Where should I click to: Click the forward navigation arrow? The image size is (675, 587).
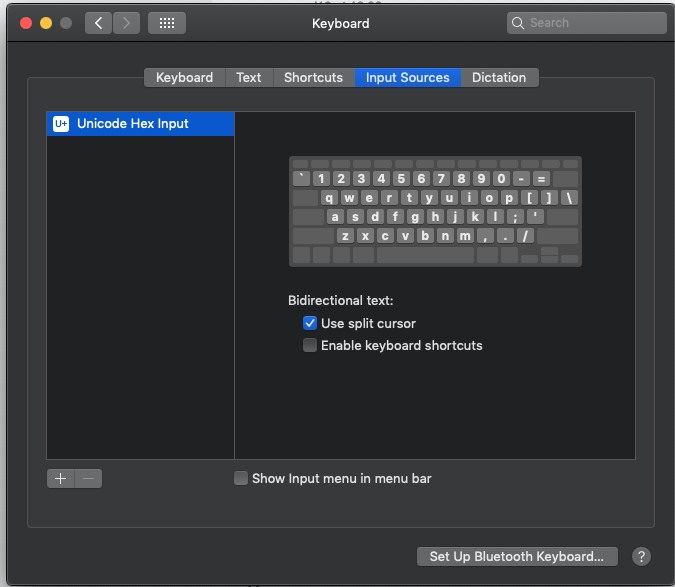pos(126,22)
